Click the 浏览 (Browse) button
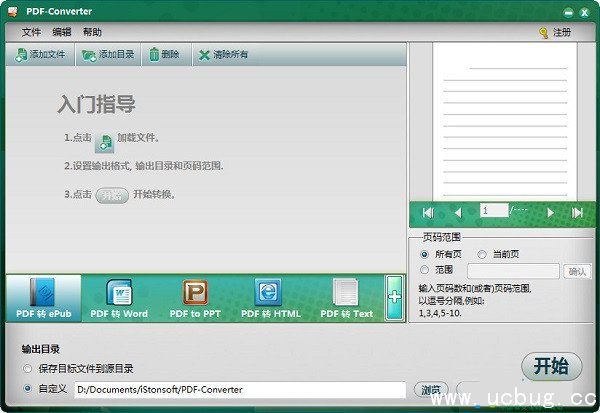This screenshot has height=413, width=600. coord(431,390)
